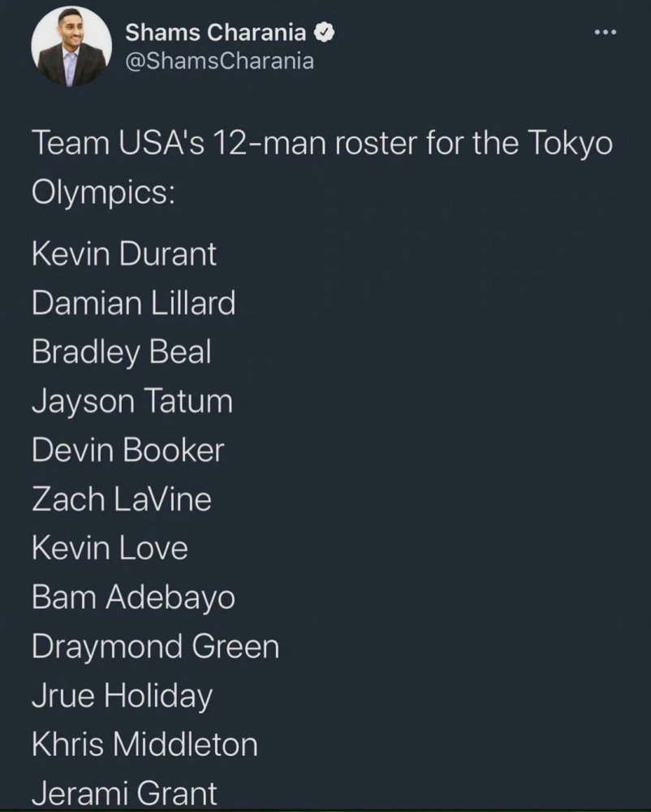
Task: Click the name Damian Lillard
Action: tap(133, 303)
